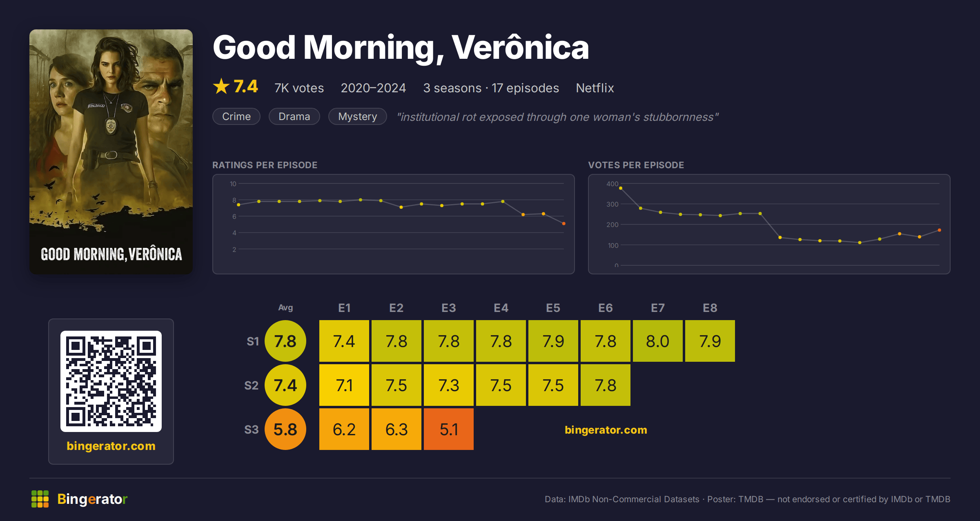Open bingerator.com link beside season three

click(606, 430)
